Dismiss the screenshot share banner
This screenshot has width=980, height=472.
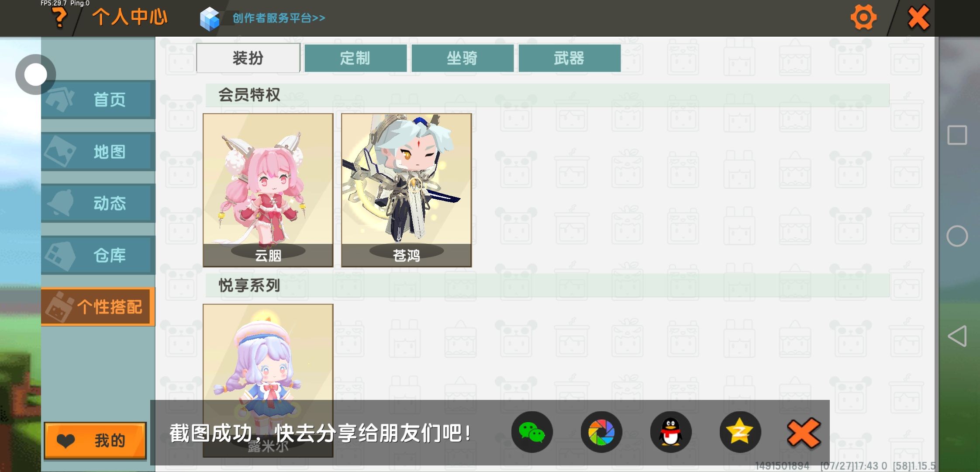coord(804,433)
